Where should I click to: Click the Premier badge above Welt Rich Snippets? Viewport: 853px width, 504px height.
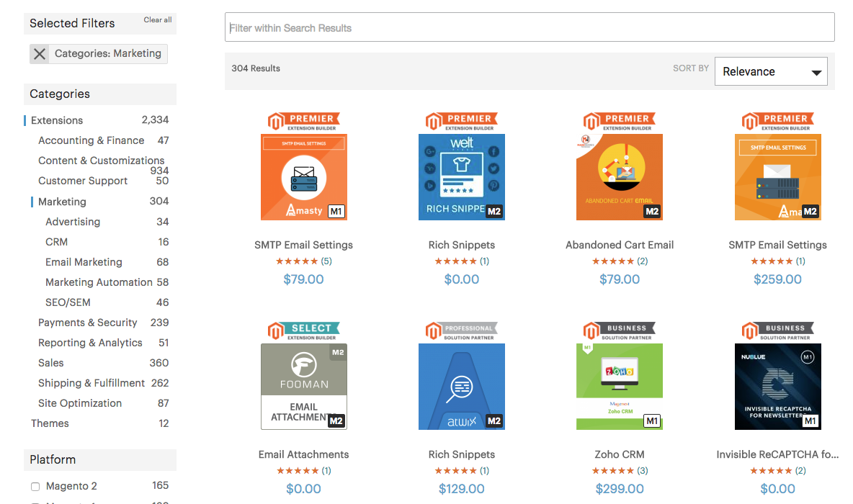[461, 122]
